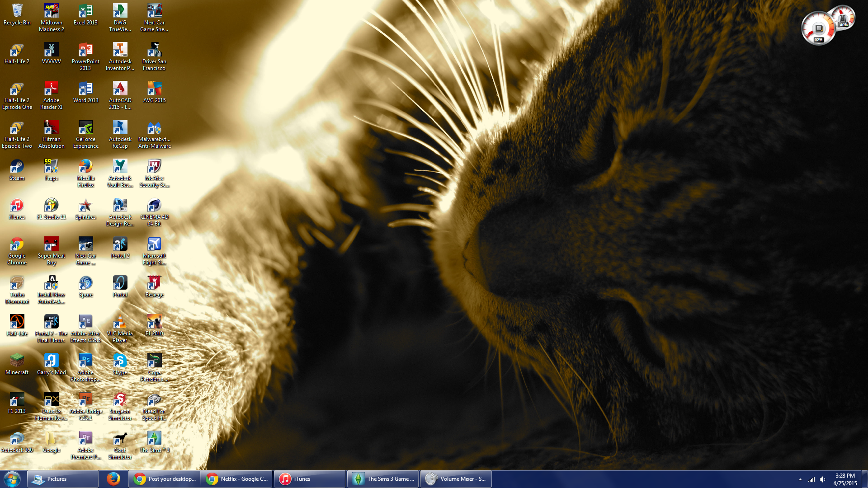Open Volume Mixer taskbar window
This screenshot has width=868, height=488.
click(x=456, y=479)
